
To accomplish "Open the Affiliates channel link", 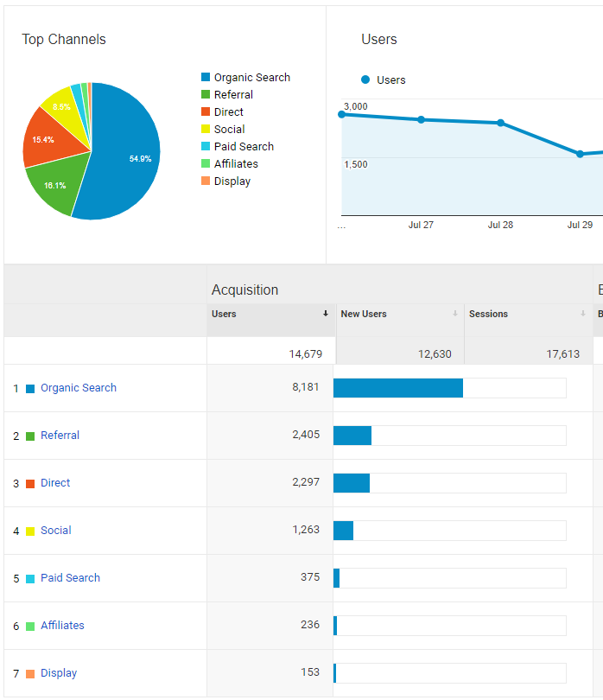I will [62, 625].
